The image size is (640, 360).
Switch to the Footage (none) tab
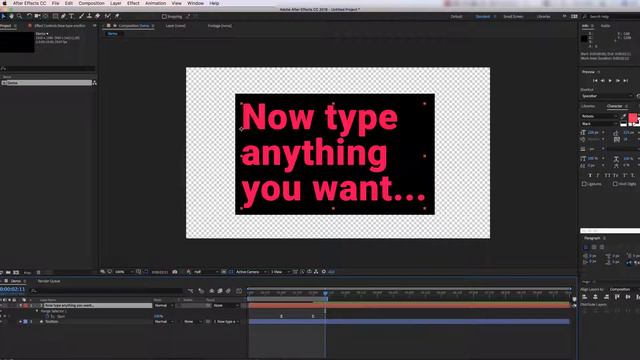(x=220, y=26)
